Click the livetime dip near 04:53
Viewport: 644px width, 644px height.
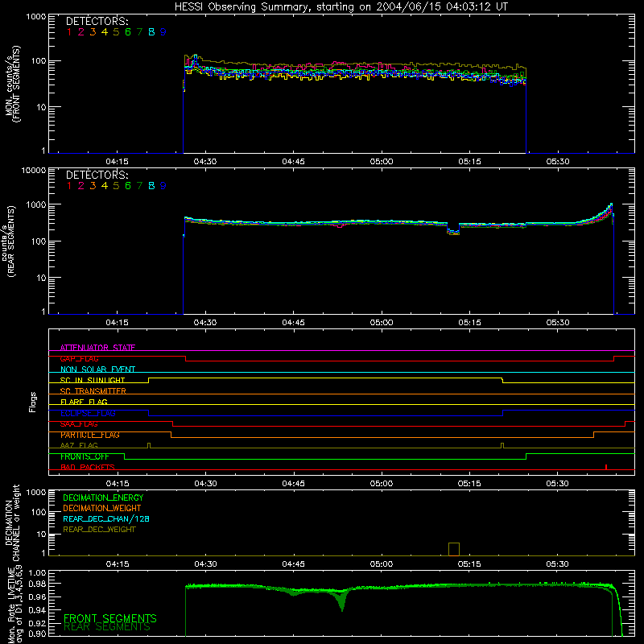pos(341,601)
